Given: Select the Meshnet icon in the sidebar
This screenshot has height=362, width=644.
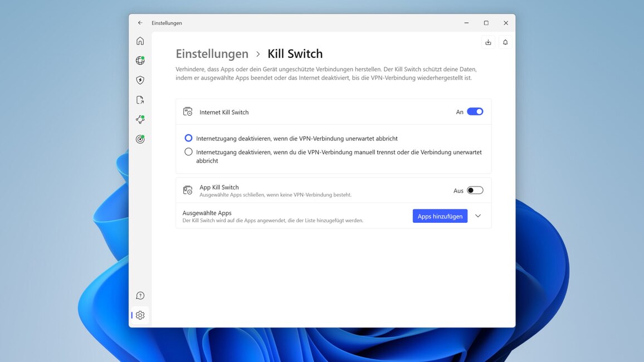Looking at the screenshot, I should [140, 119].
